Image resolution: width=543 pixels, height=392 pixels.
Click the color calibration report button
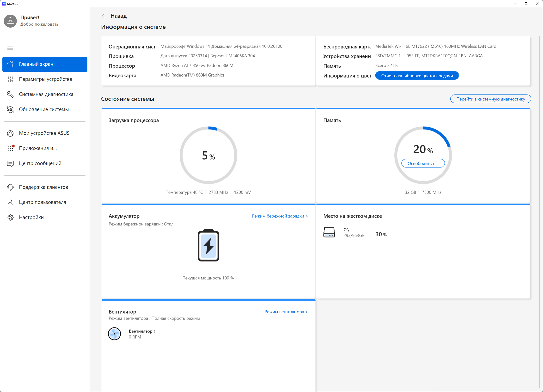pos(417,76)
